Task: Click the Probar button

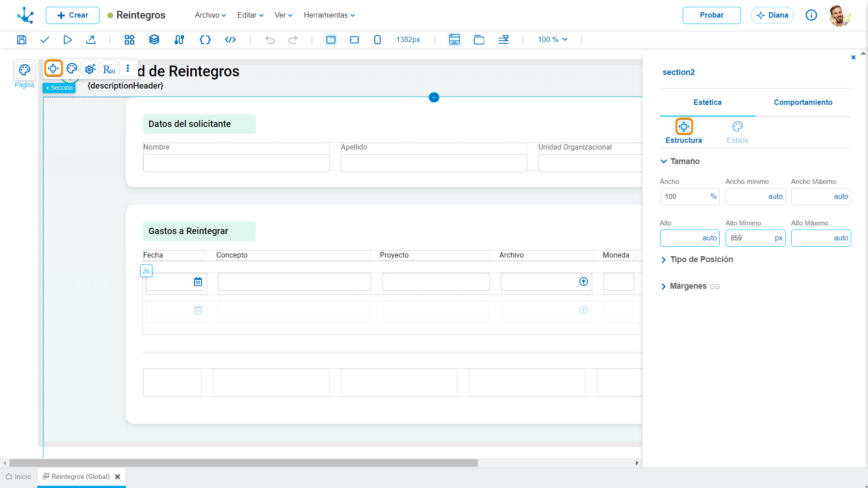Action: (x=712, y=15)
